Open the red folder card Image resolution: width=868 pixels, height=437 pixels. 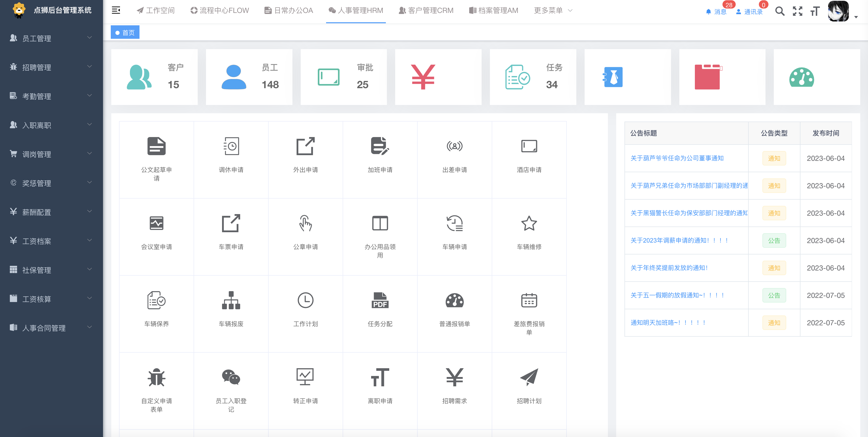[x=722, y=77]
